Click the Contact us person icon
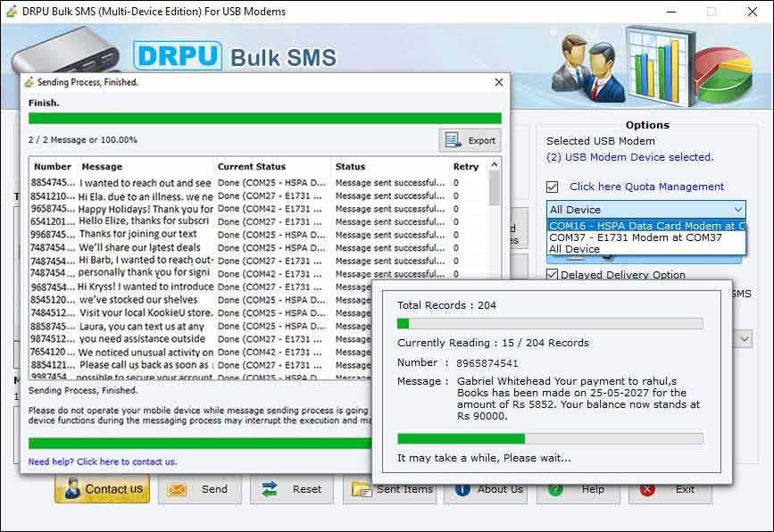This screenshot has height=532, width=774. [74, 489]
